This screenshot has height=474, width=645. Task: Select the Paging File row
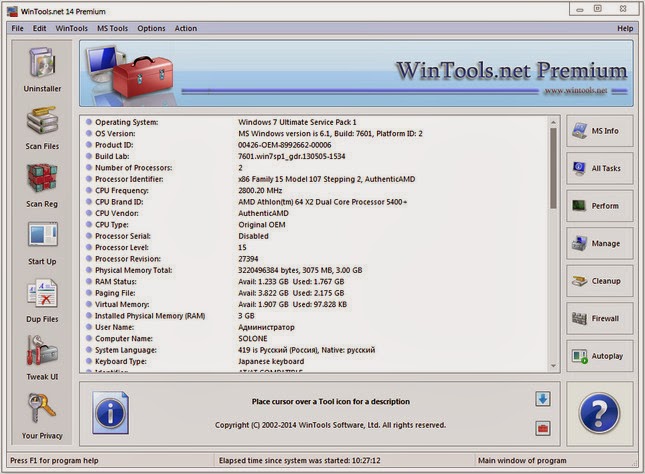(316, 293)
